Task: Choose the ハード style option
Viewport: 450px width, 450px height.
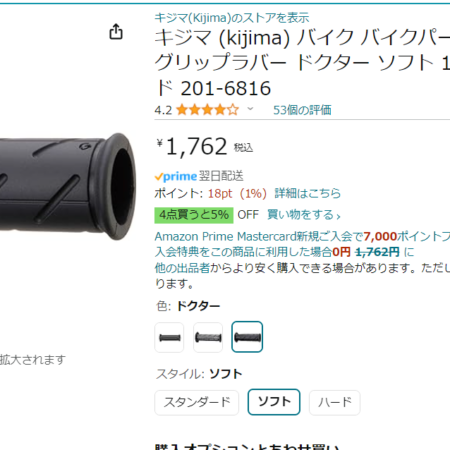Action: pyautogui.click(x=335, y=402)
